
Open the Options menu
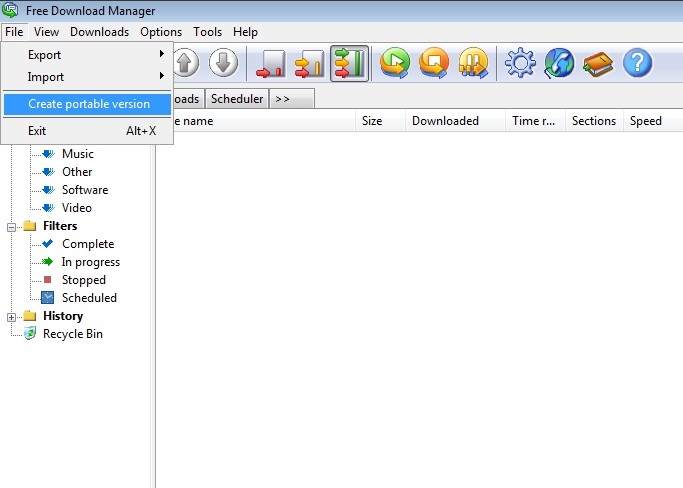tap(161, 32)
